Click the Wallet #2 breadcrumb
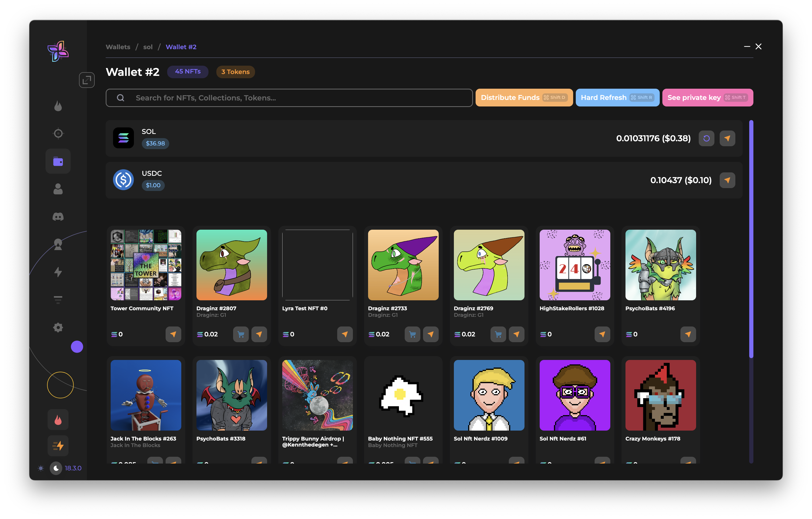812x519 pixels. (181, 47)
